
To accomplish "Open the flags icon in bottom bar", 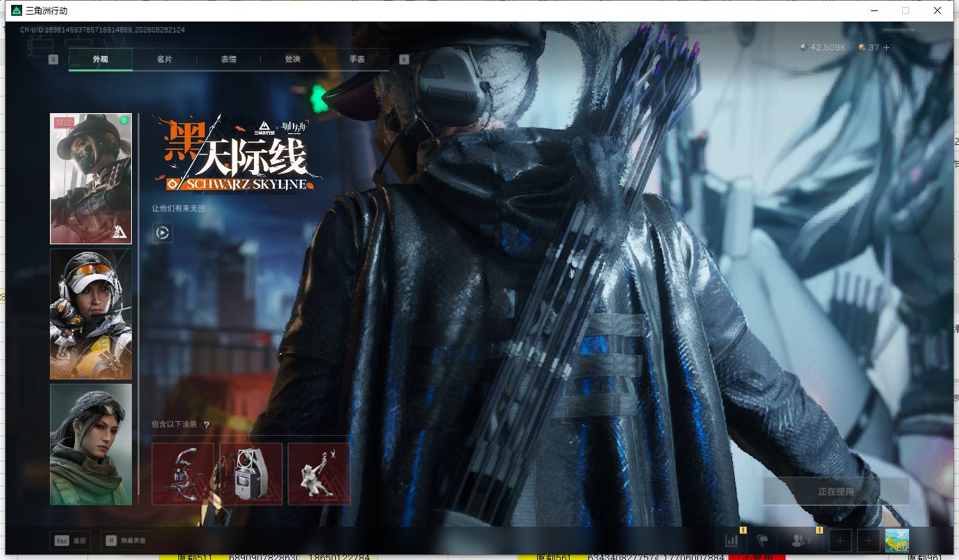I will point(762,541).
